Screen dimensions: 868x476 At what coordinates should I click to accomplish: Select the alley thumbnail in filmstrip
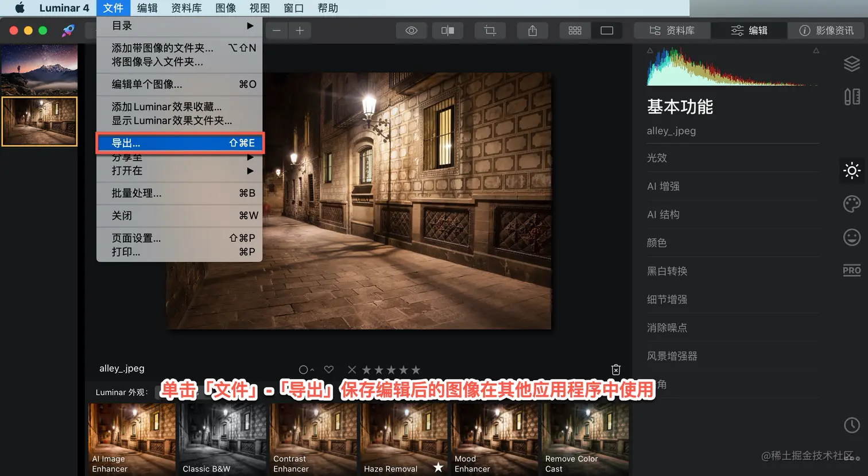40,122
